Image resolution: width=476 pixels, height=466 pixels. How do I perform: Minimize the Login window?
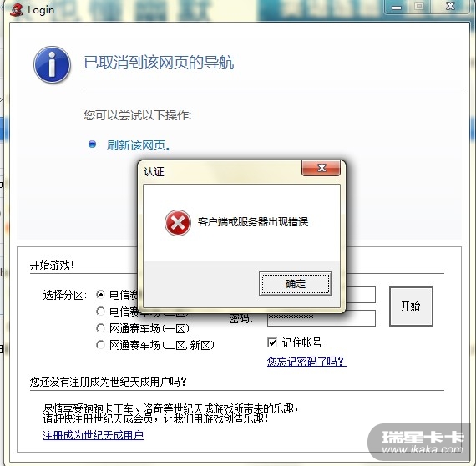[x=397, y=7]
